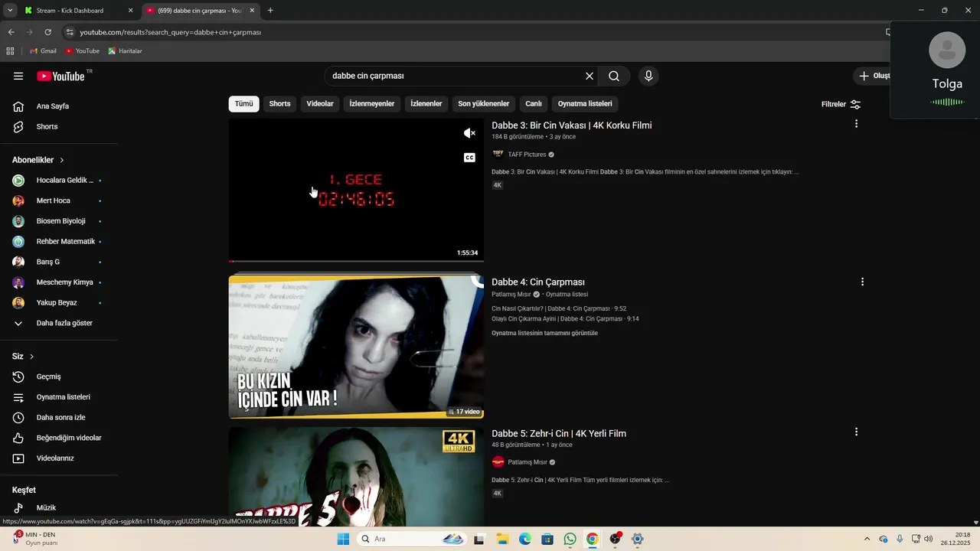Open more options for Dabbe 4 playlist
This screenshot has width=980, height=551.
pos(862,282)
